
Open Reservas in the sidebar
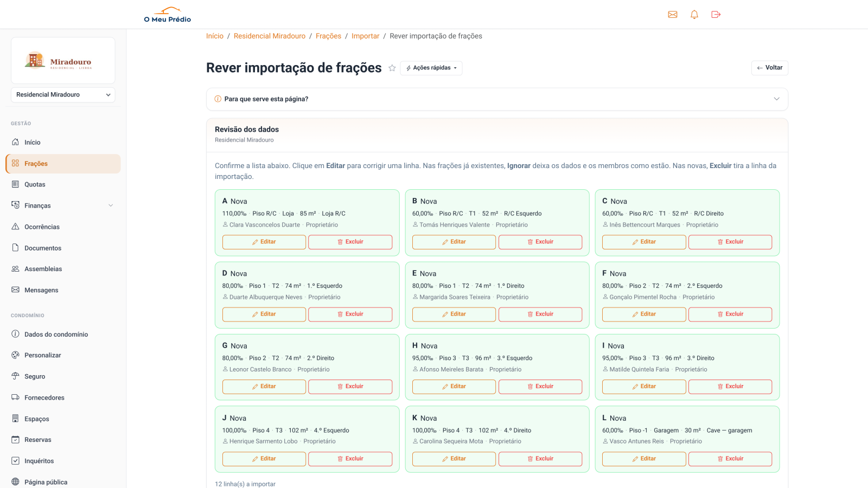click(x=63, y=440)
